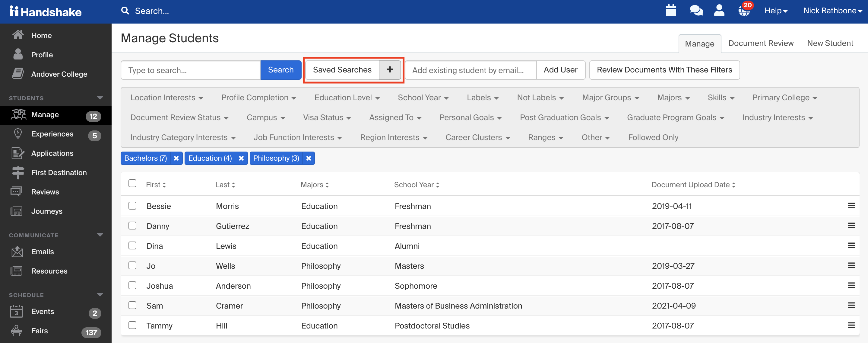Open the School Year filter dropdown
The image size is (868, 343).
point(423,98)
